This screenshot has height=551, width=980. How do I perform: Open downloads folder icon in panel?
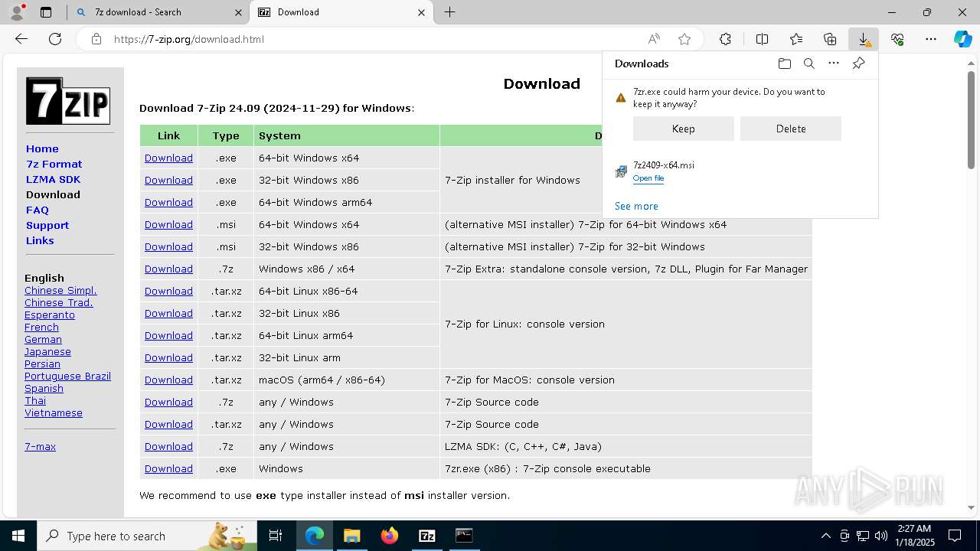click(784, 64)
